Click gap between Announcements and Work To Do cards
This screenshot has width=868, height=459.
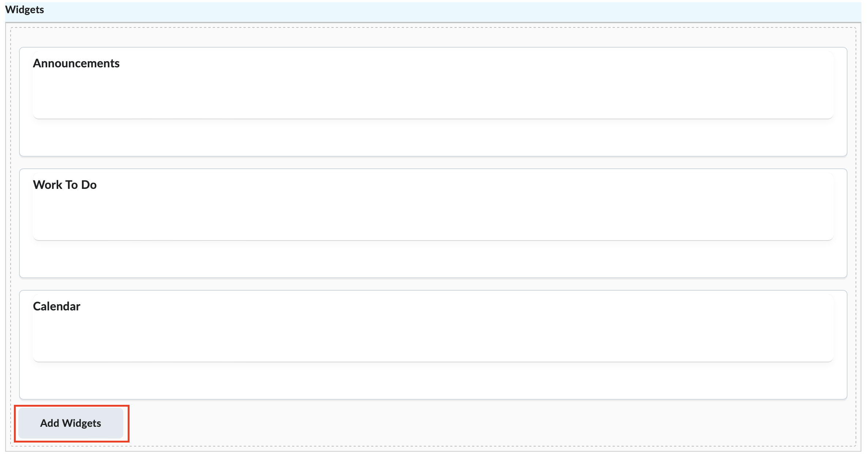(x=433, y=163)
